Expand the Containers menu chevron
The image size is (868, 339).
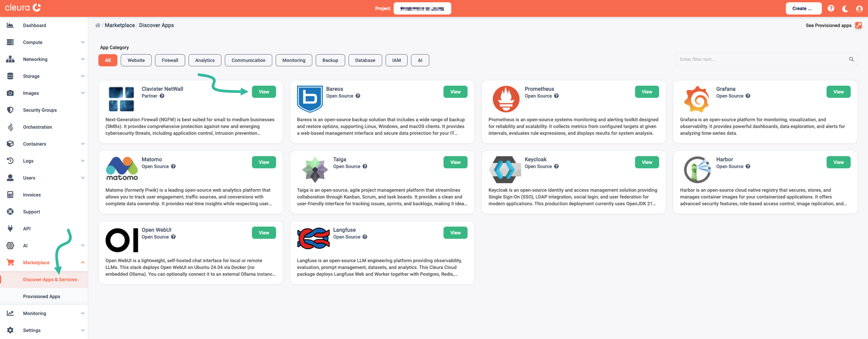pos(83,144)
